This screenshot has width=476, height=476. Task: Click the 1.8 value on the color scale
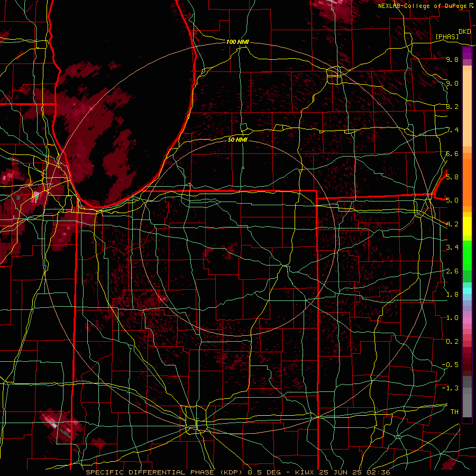(452, 295)
